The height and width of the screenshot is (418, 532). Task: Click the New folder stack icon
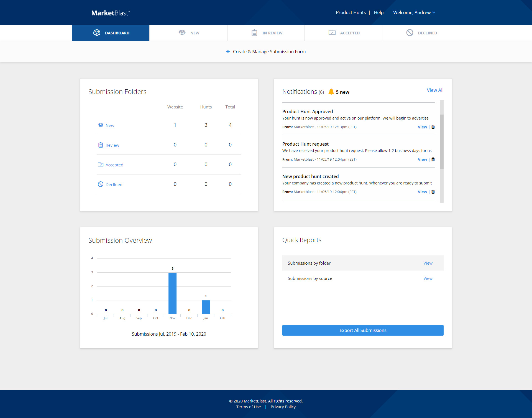click(101, 125)
